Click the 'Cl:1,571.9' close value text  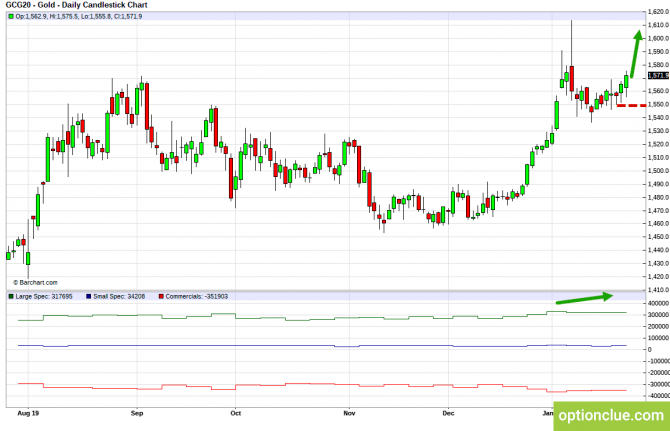[128, 16]
